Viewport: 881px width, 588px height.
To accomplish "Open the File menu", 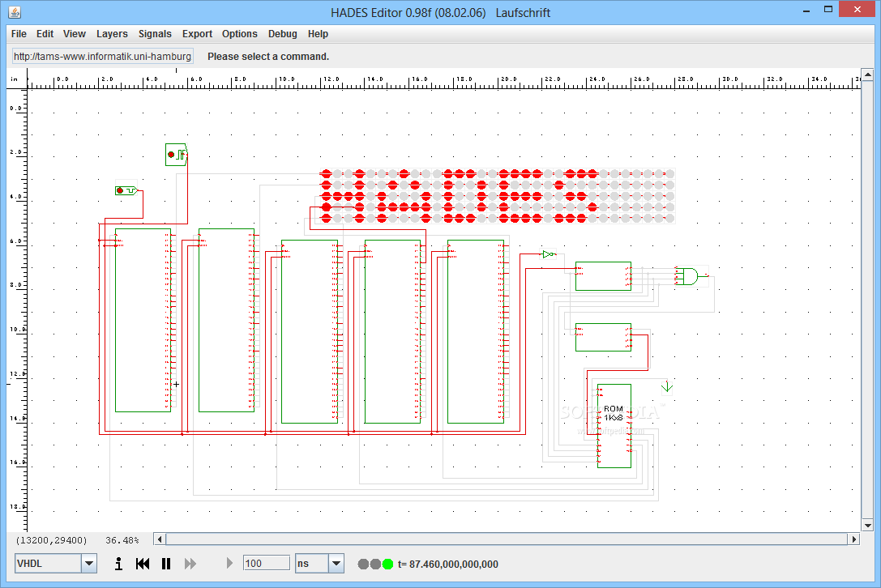I will [x=19, y=34].
